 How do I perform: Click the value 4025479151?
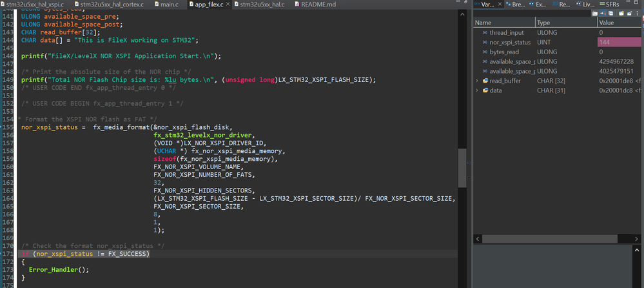(x=616, y=71)
